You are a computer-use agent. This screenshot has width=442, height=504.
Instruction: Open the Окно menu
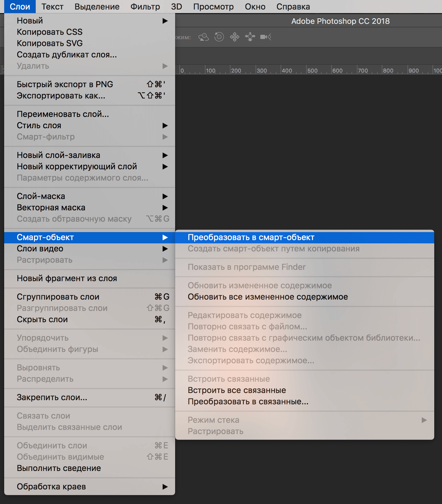pyautogui.click(x=255, y=7)
